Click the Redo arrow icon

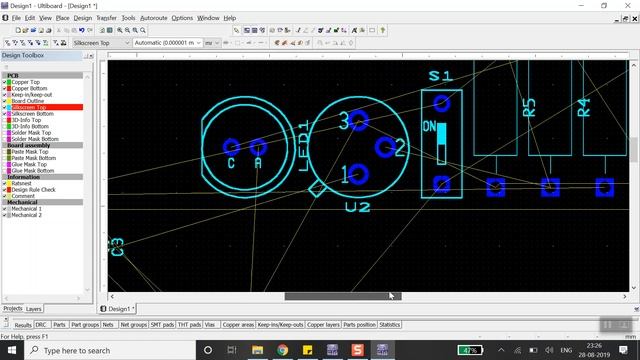click(x=90, y=30)
